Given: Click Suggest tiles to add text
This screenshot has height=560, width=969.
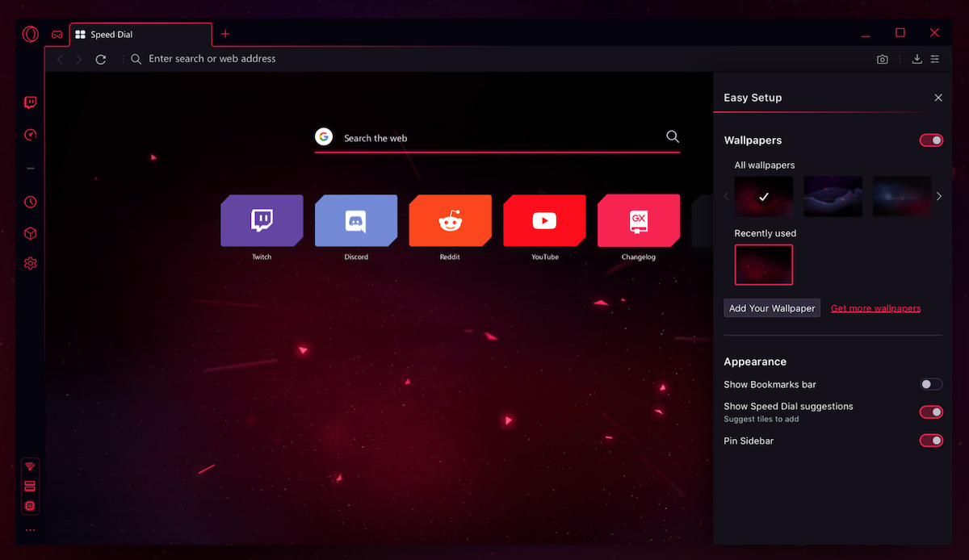Looking at the screenshot, I should click(x=761, y=420).
